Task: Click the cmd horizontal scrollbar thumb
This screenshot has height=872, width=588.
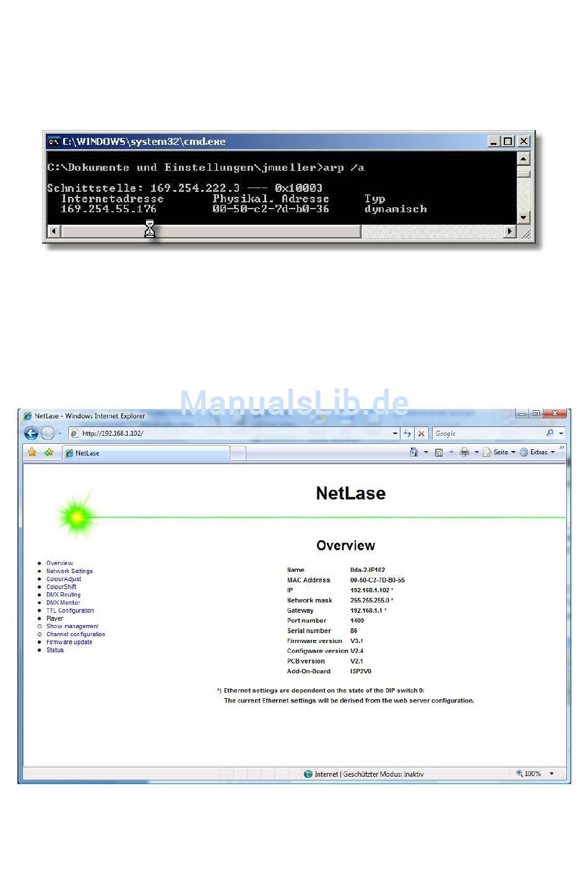Action: 210,231
